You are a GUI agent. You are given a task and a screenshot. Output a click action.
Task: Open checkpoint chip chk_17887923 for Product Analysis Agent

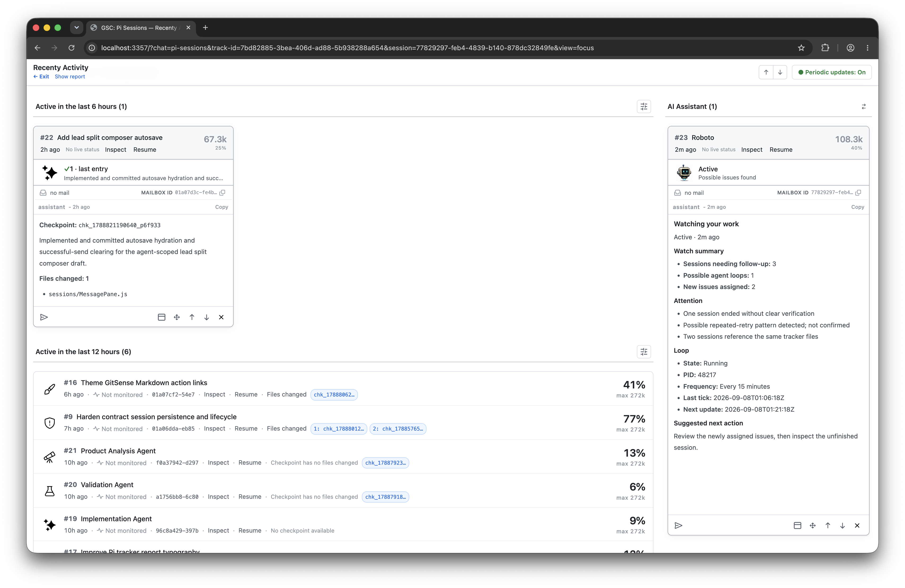click(385, 463)
